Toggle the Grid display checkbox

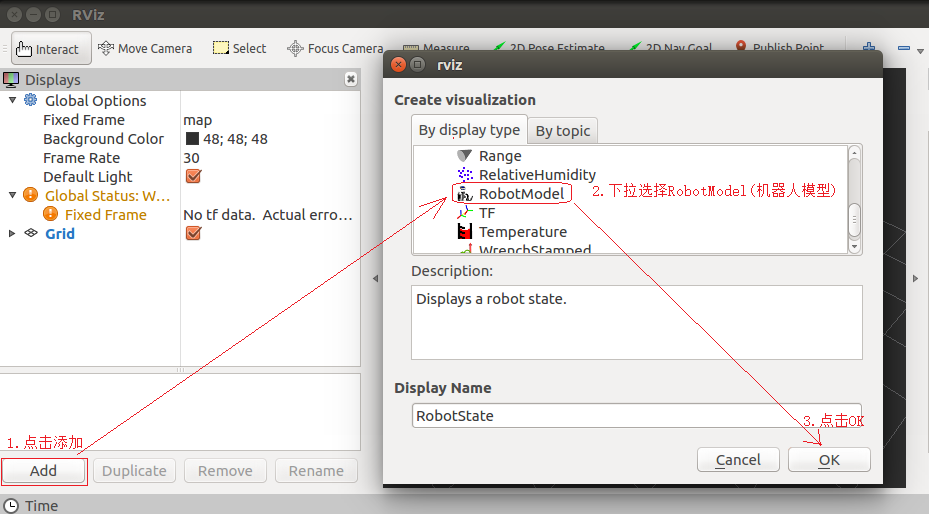tap(194, 233)
